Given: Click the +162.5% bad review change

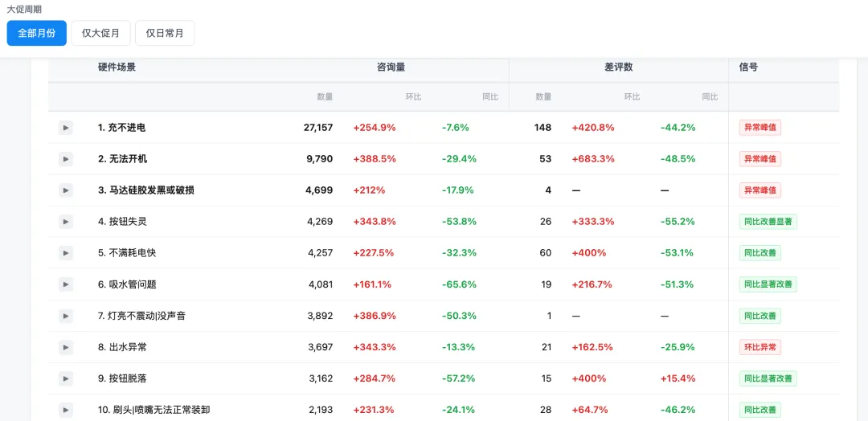Looking at the screenshot, I should pos(592,347).
